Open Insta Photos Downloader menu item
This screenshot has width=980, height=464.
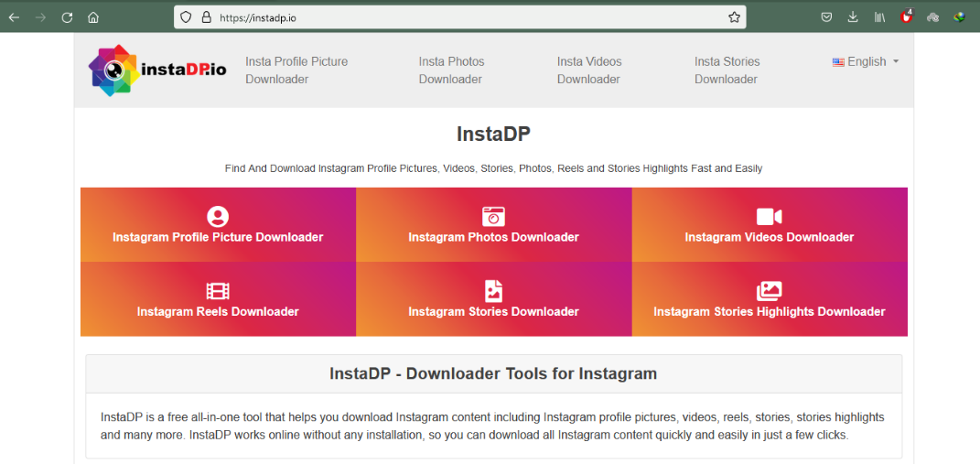coord(451,70)
